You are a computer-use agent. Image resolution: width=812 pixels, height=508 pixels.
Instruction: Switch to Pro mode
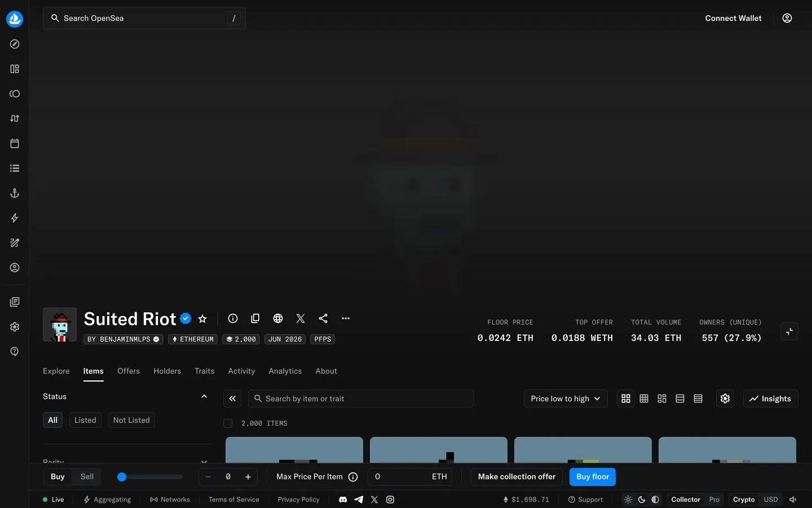click(714, 500)
